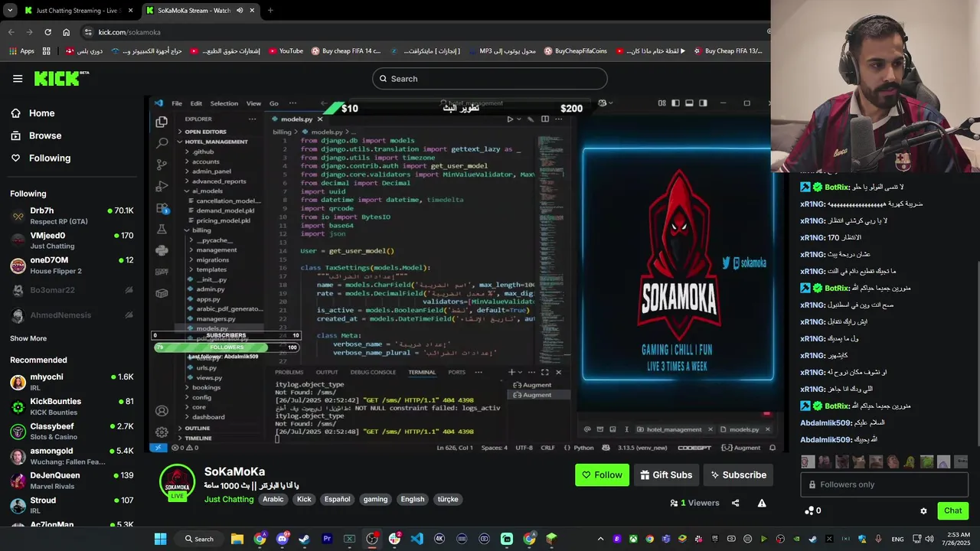980x551 pixels.
Task: Close the Just Chatting Streaming tab
Action: click(130, 11)
